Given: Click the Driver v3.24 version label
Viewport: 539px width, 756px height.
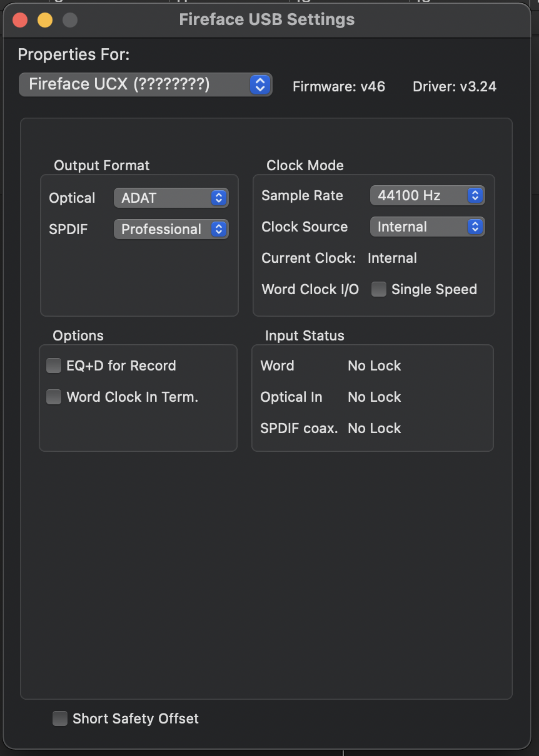Looking at the screenshot, I should (455, 86).
